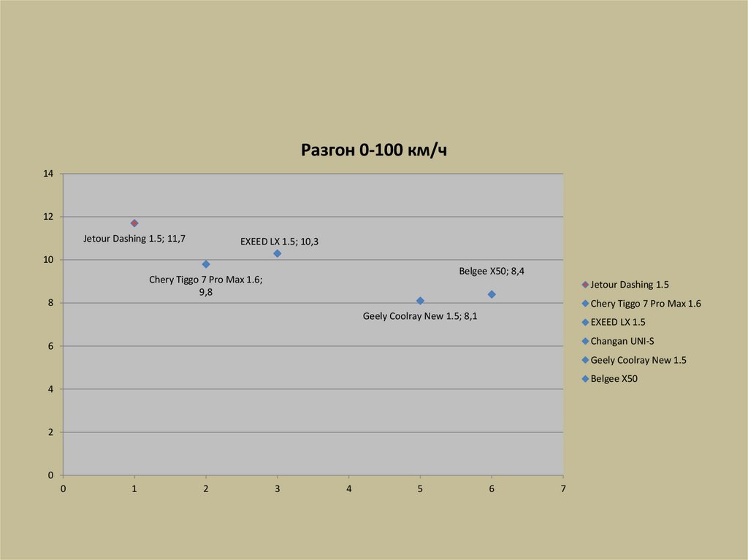Select the Belgee X50 data point marker
Viewport: 748px width, 560px height.
(x=492, y=294)
